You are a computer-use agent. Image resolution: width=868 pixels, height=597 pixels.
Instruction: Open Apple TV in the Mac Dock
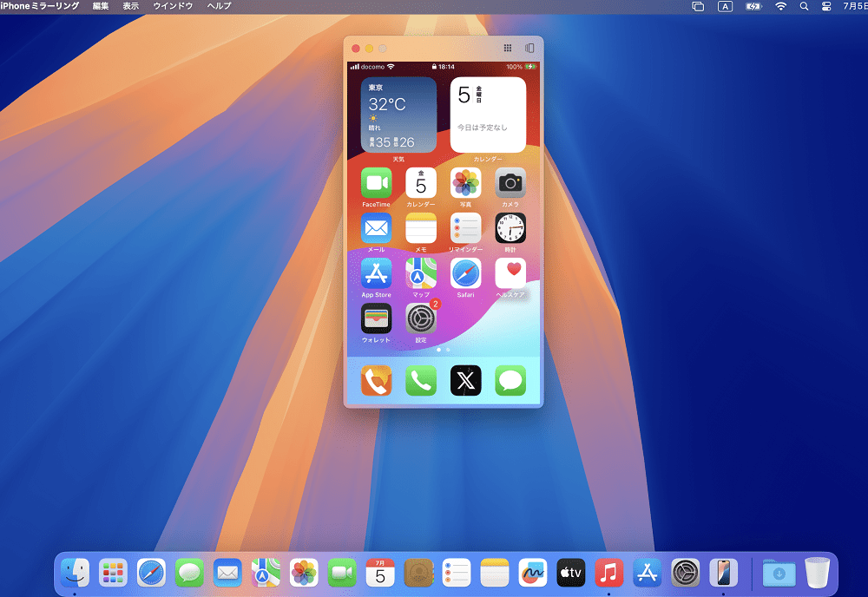[x=571, y=573]
